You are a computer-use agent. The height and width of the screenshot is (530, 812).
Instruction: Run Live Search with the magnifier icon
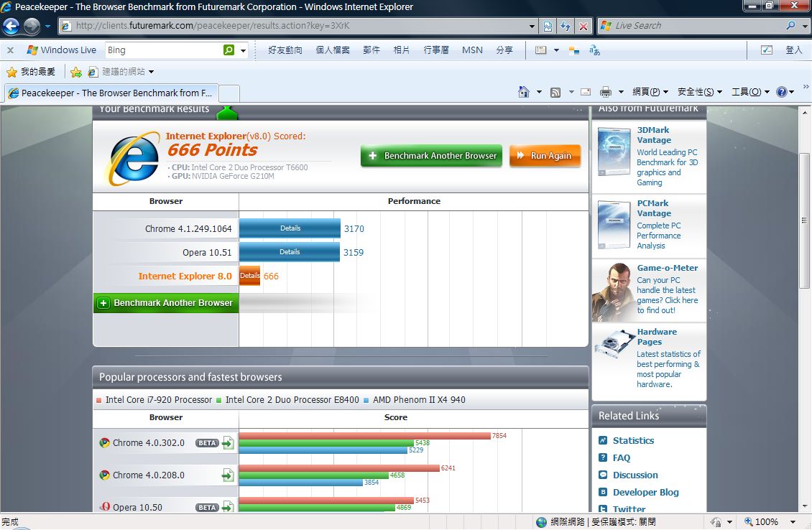pos(790,25)
